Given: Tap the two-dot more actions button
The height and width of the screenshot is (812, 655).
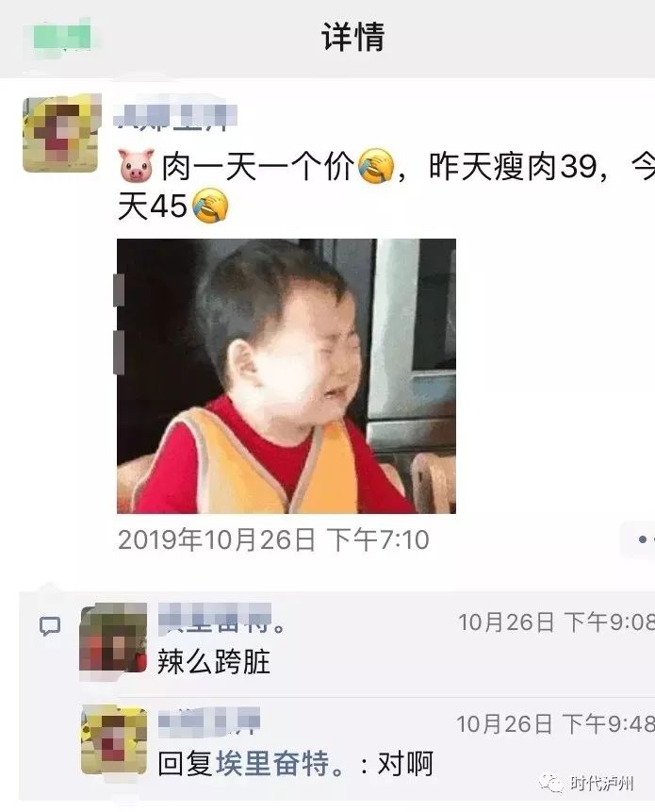Looking at the screenshot, I should click(x=641, y=539).
